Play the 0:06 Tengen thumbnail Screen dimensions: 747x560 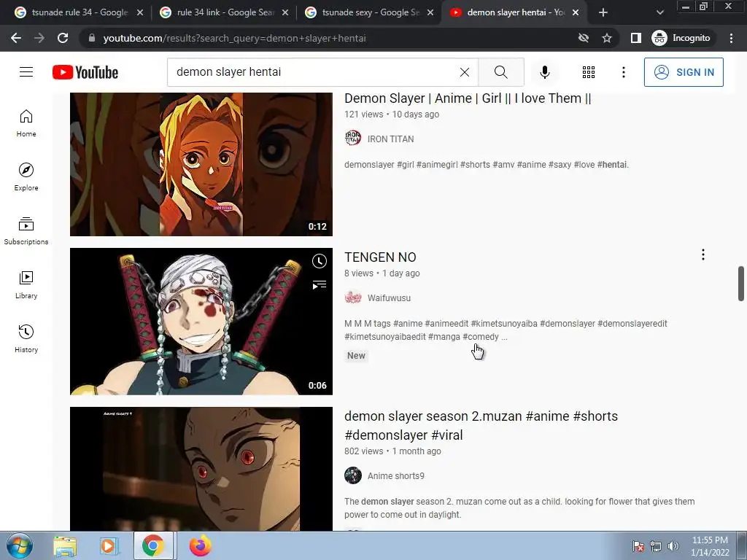coord(201,322)
